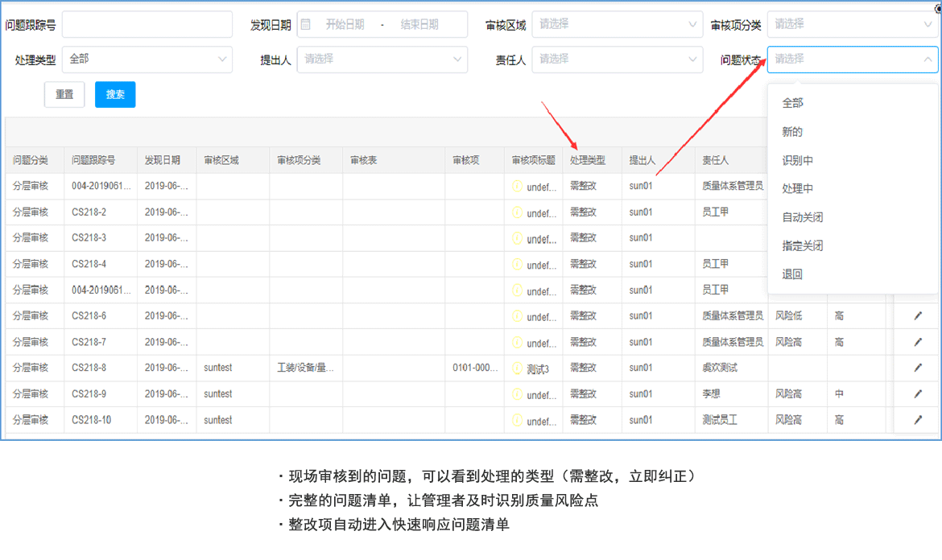Click the 重置 reset button

[64, 94]
